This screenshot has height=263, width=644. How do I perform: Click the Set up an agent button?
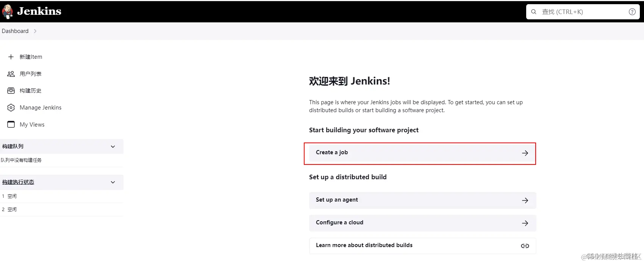[422, 200]
